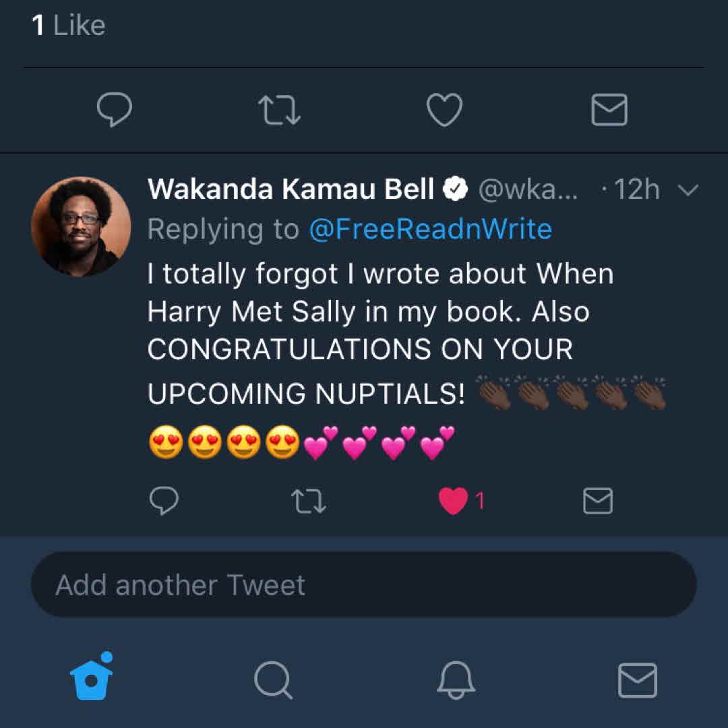This screenshot has width=728, height=728.
Task: Open Wakanda Kamau Bell's profile picture
Action: [81, 226]
